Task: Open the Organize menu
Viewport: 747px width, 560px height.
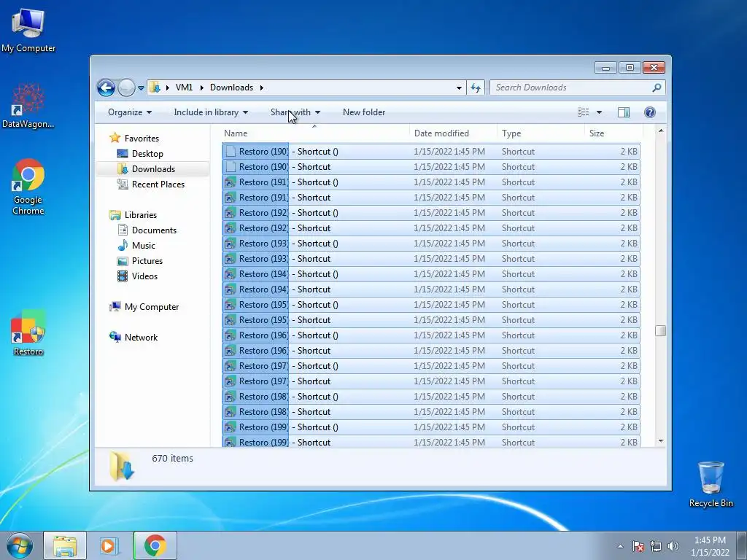Action: point(130,112)
